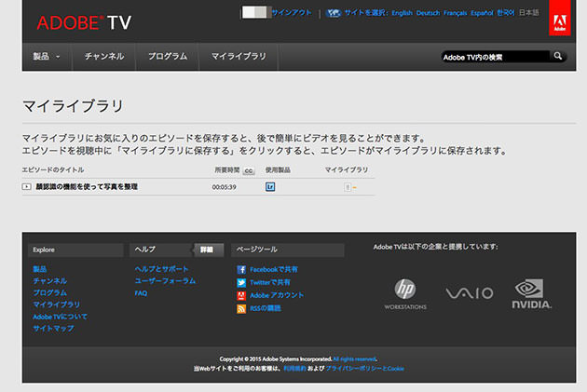Open the ユーザーフォーラム link
Screen dimensions: 587x392
point(165,281)
